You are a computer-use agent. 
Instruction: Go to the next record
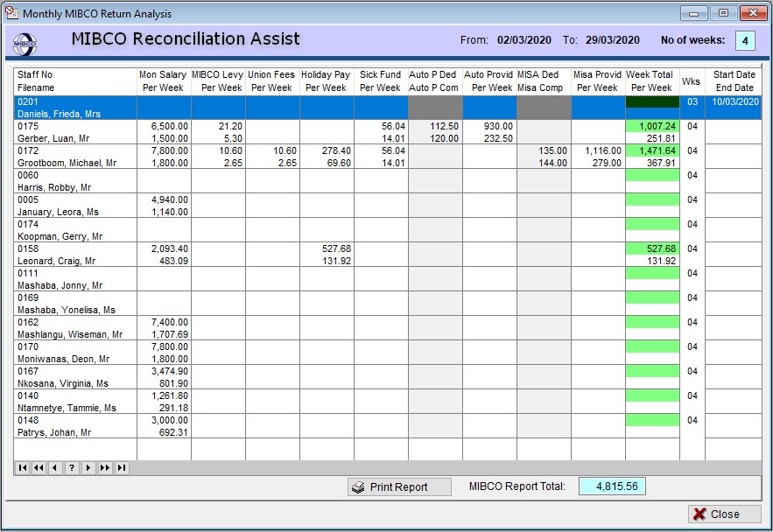(x=88, y=467)
